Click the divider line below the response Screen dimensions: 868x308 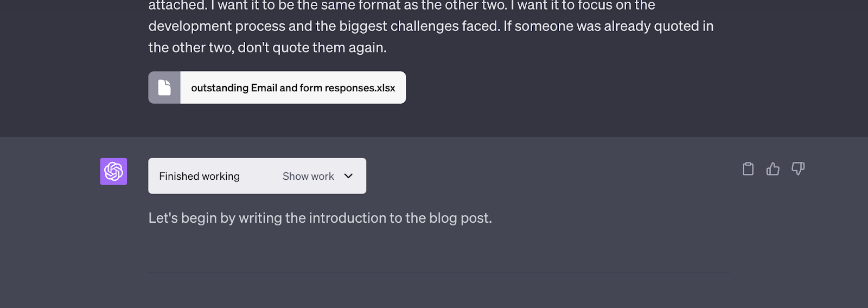tap(439, 273)
